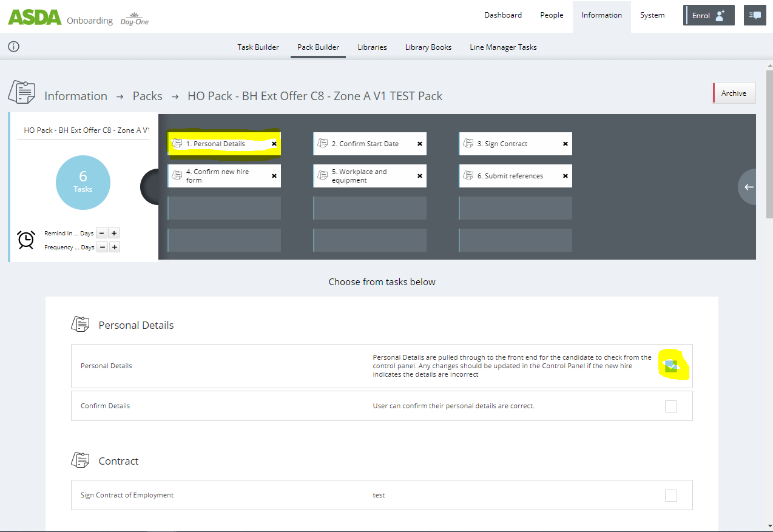This screenshot has height=532, width=773.
Task: Remove the Personal Details task tile
Action: coord(274,144)
